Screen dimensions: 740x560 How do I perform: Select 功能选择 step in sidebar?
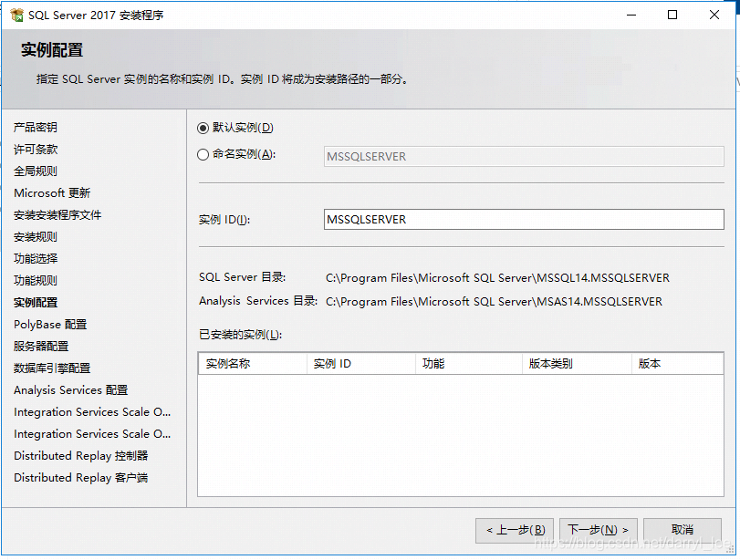coord(36,258)
